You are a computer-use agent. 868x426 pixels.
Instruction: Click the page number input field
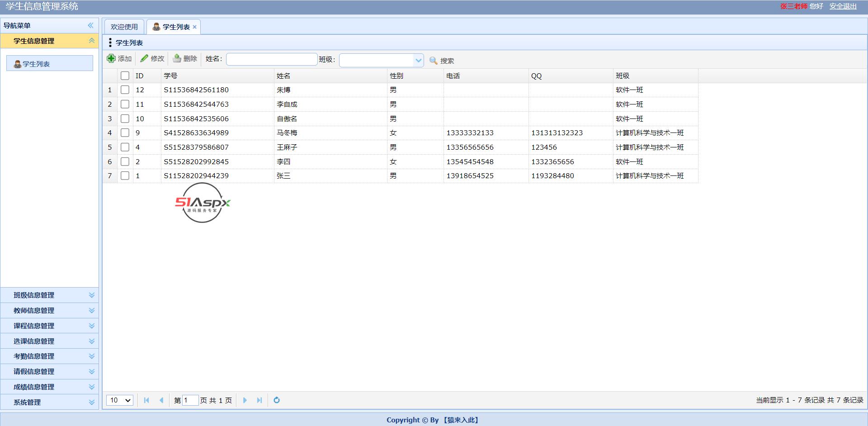pos(190,400)
